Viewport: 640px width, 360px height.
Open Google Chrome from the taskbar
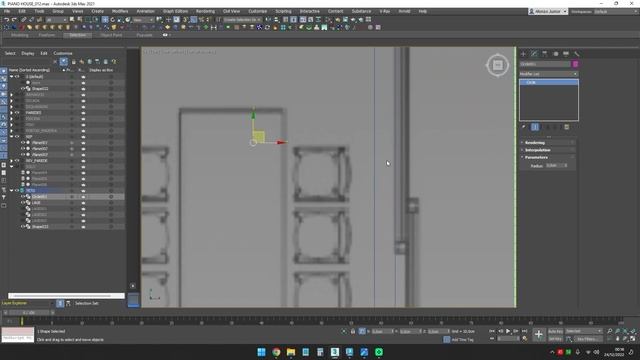276,352
